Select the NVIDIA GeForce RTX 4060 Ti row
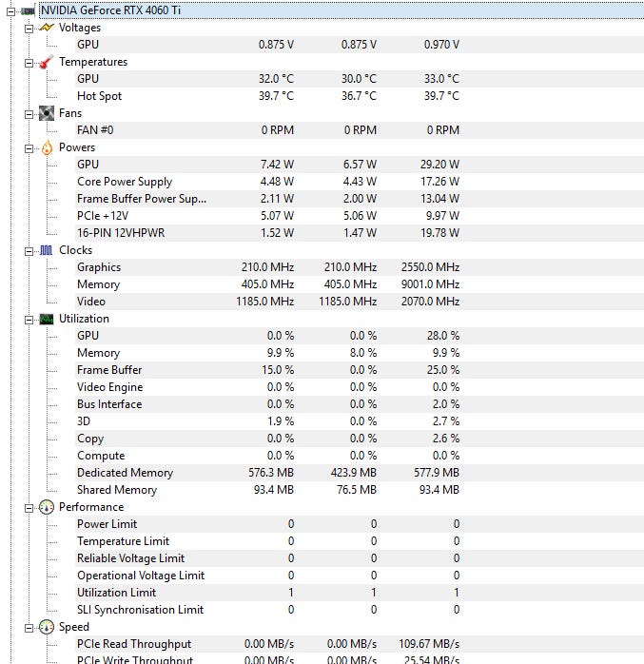 [x=342, y=10]
